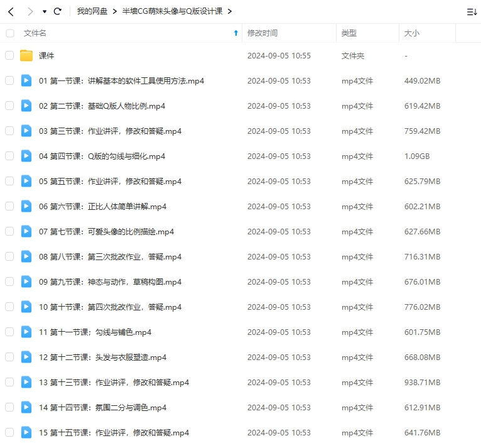
Task: Expand the chevron after the current folder name
Action: point(229,11)
